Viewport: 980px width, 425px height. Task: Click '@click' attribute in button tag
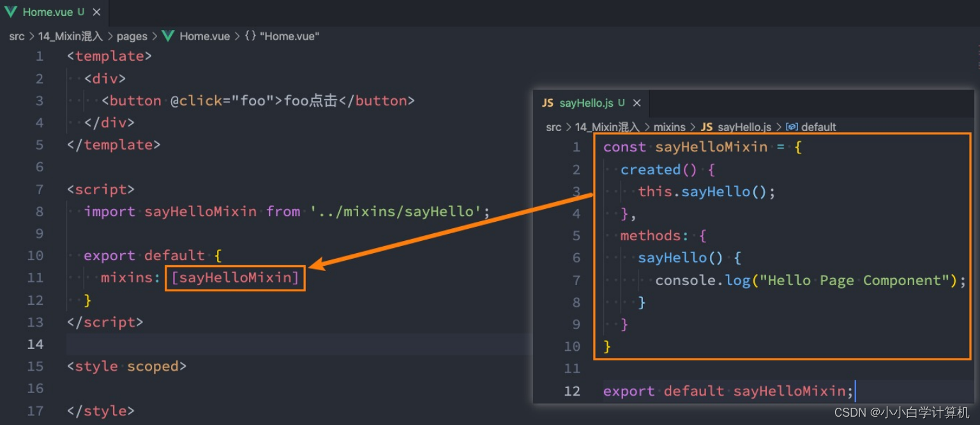196,101
